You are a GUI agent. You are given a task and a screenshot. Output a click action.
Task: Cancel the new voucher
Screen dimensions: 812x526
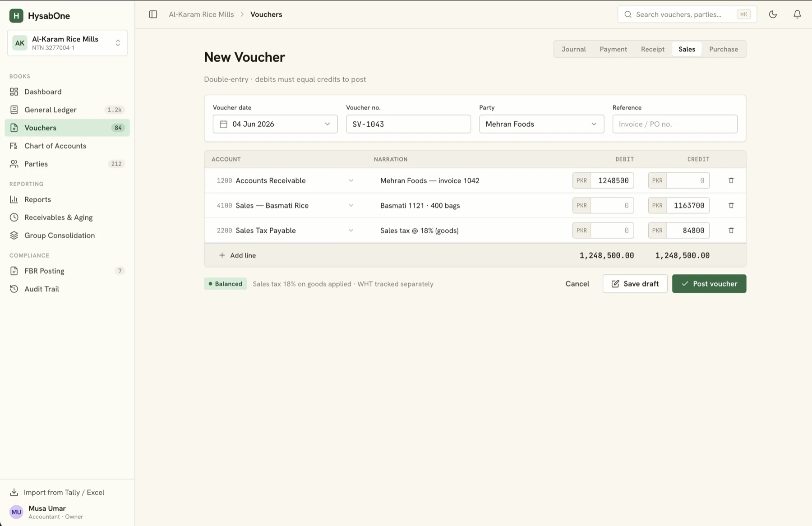click(577, 284)
